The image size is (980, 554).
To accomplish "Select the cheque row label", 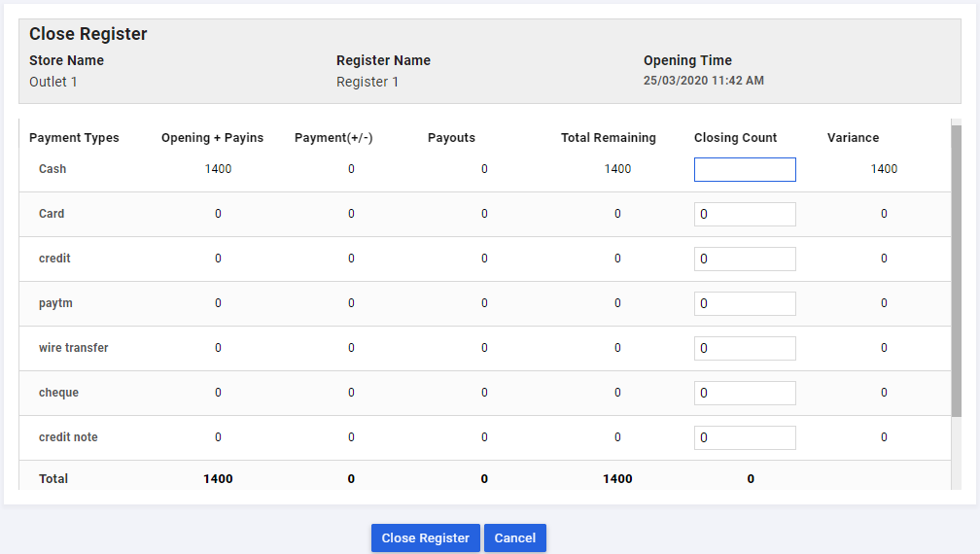I will pyautogui.click(x=58, y=393).
